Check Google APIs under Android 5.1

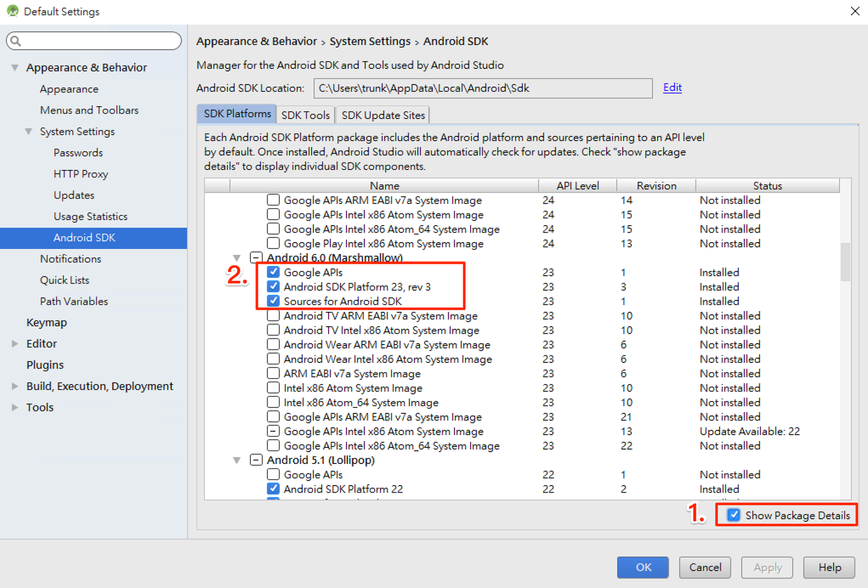tap(273, 474)
